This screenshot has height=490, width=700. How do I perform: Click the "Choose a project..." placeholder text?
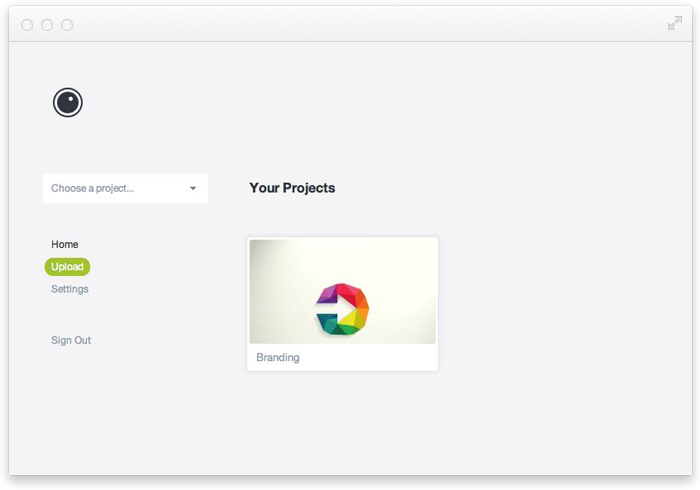[x=92, y=188]
